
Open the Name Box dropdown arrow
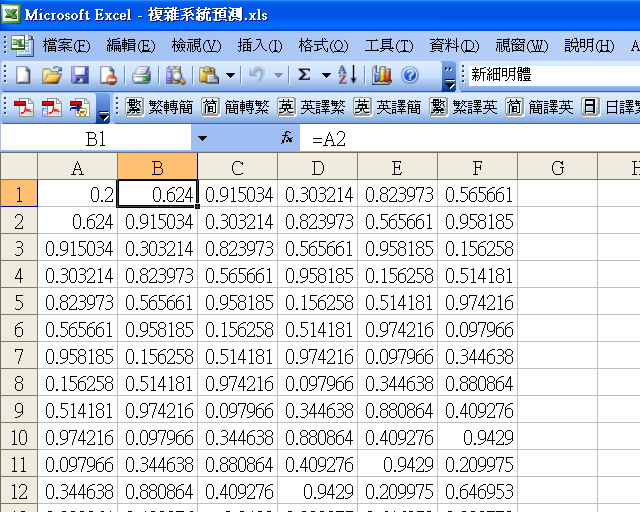tap(203, 138)
